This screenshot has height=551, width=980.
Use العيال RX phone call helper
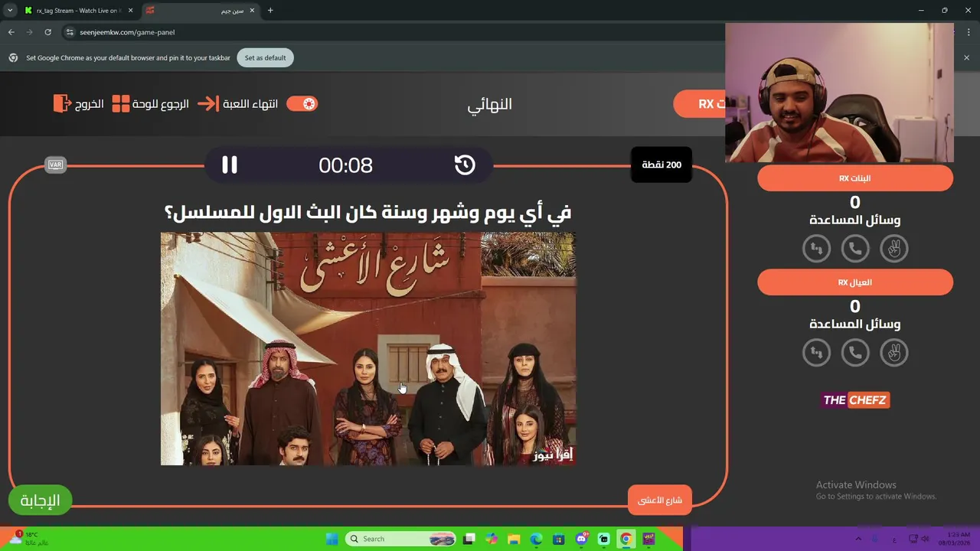click(x=855, y=352)
